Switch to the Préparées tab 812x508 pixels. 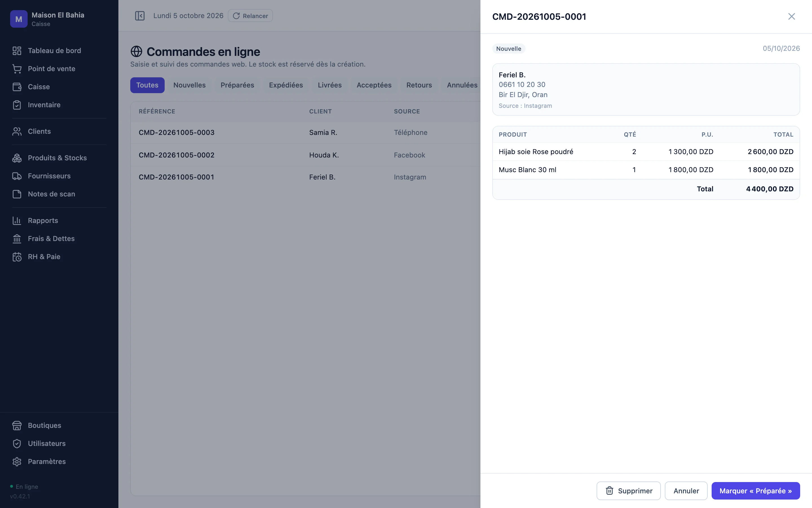point(237,85)
